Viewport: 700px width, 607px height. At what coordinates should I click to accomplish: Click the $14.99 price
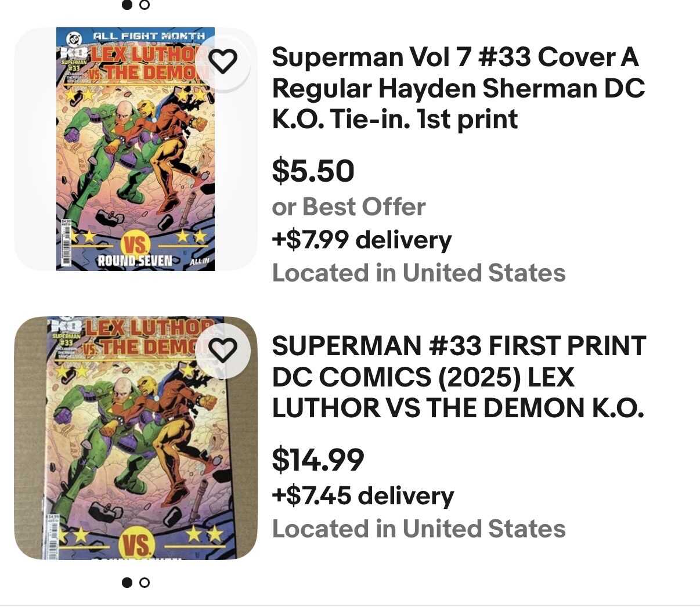coord(317,460)
